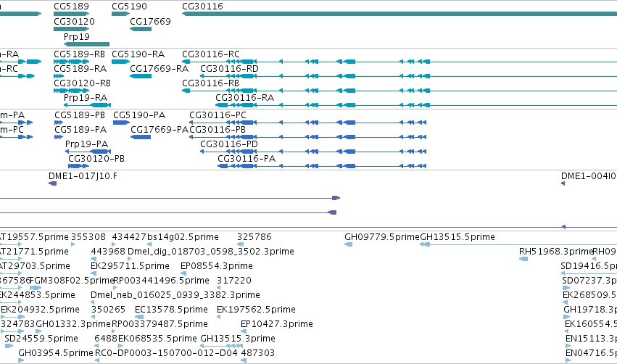The width and height of the screenshot is (617, 364).
Task: Click feature 443968 label
Action: tap(108, 251)
